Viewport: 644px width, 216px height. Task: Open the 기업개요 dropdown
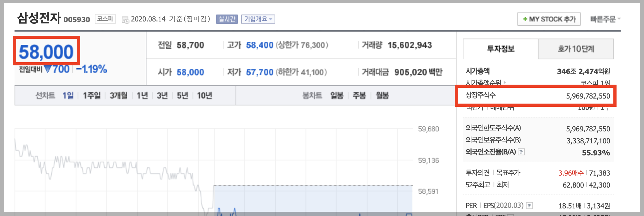coord(258,19)
